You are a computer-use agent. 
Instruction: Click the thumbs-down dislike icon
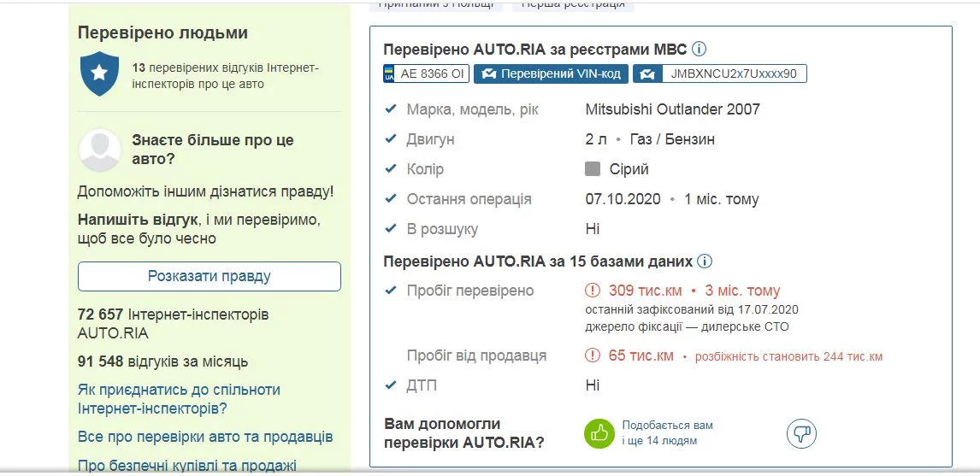[801, 433]
